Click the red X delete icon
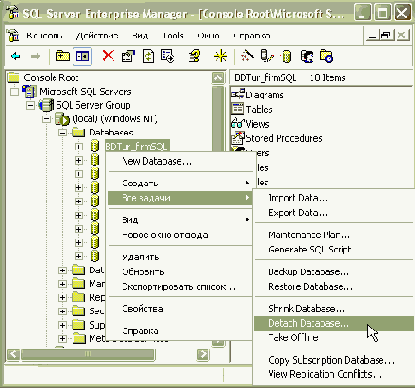Screen dimensions: 415x388 pos(108,55)
